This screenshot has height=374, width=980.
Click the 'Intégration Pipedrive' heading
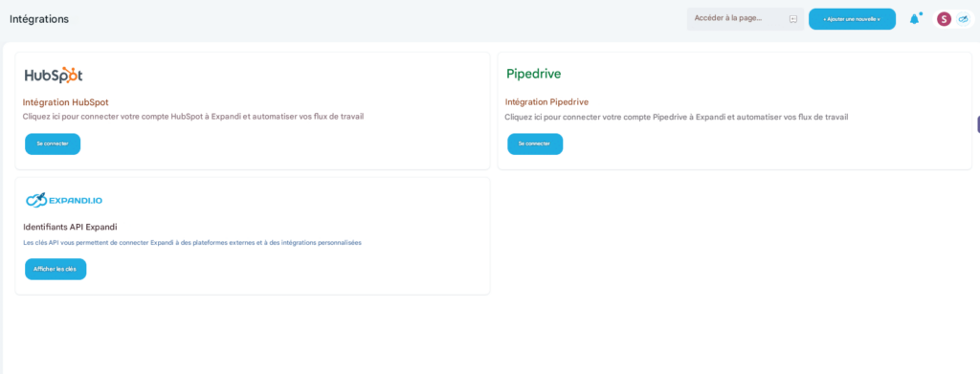coord(546,101)
